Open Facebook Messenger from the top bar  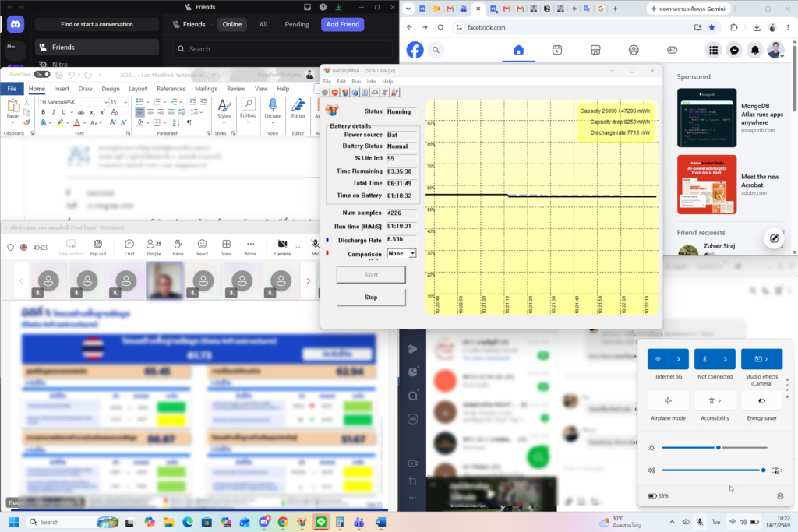click(734, 50)
